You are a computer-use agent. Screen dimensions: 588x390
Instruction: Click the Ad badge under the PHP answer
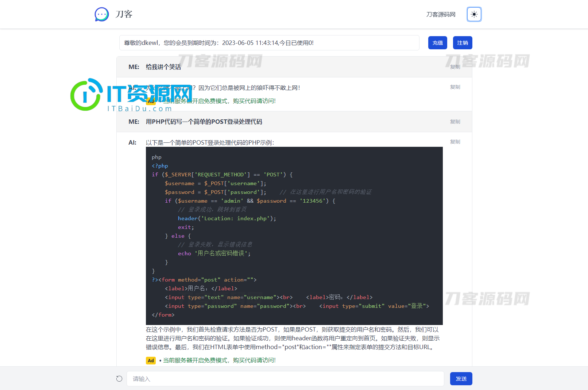(x=151, y=360)
